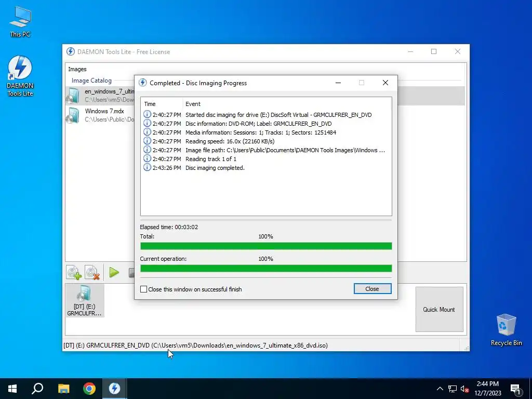Select the Windows 7.mdx image entry
This screenshot has height=399, width=532.
(x=100, y=115)
